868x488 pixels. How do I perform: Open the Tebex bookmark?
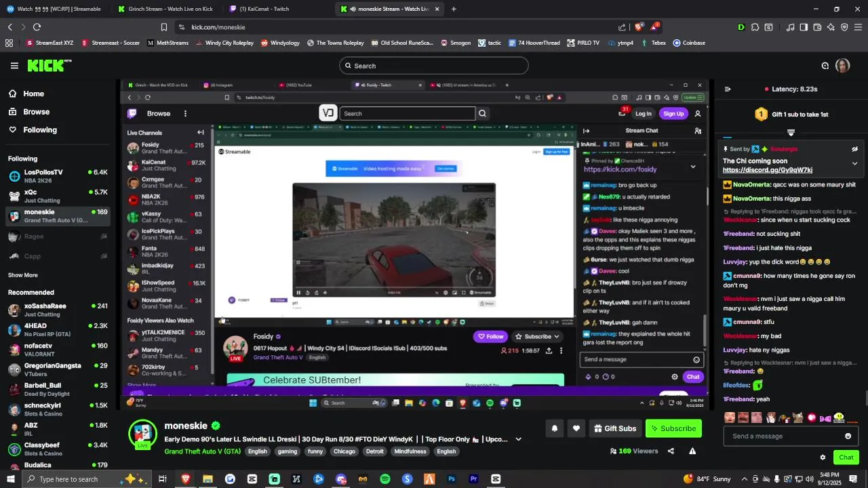654,43
